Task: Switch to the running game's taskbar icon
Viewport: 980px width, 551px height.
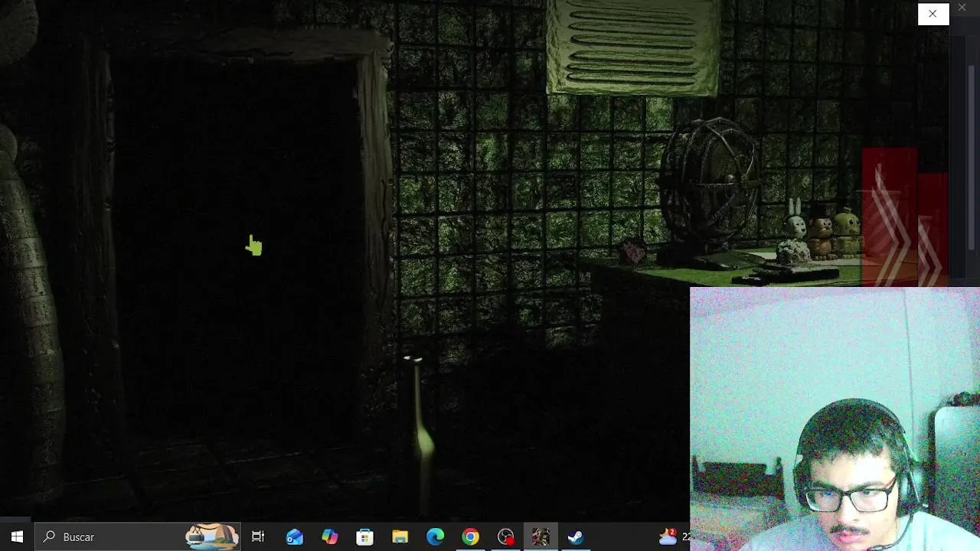Action: tap(541, 536)
